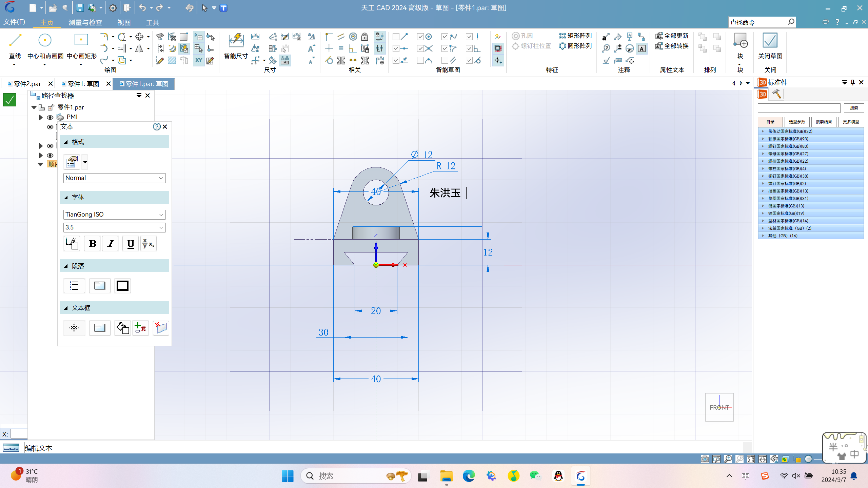The height and width of the screenshot is (488, 868).
Task: Click the text color picker button
Action: [x=72, y=244]
